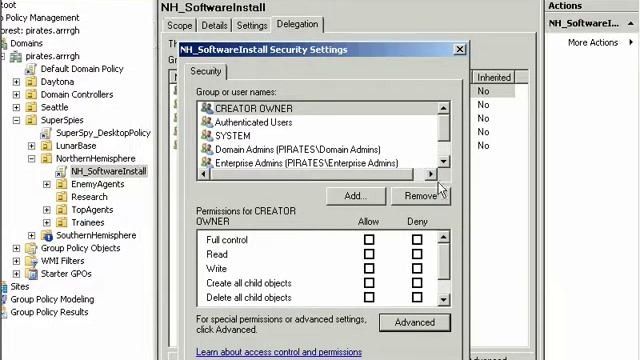
Task: Expand the Seattle OU node
Action: click(x=16, y=107)
